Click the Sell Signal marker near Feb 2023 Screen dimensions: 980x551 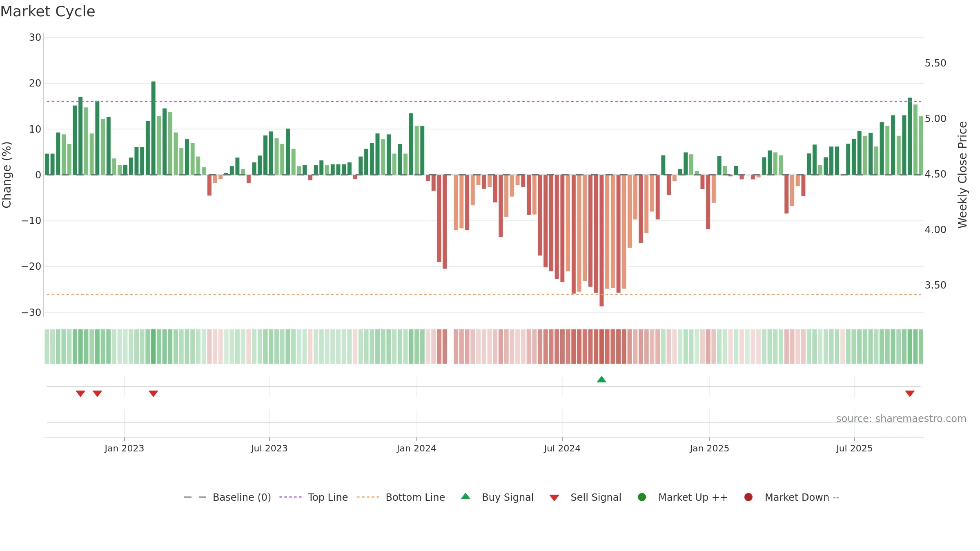[154, 393]
